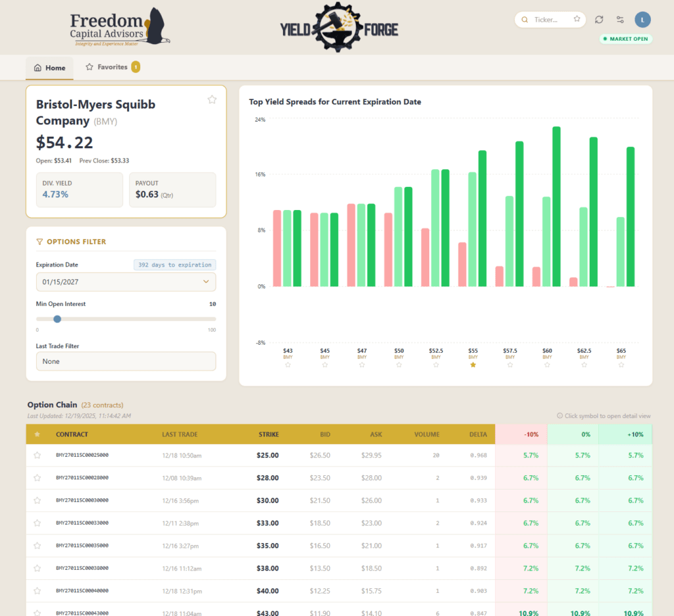The height and width of the screenshot is (616, 674).
Task: Open the Favorites tab
Action: click(x=112, y=67)
